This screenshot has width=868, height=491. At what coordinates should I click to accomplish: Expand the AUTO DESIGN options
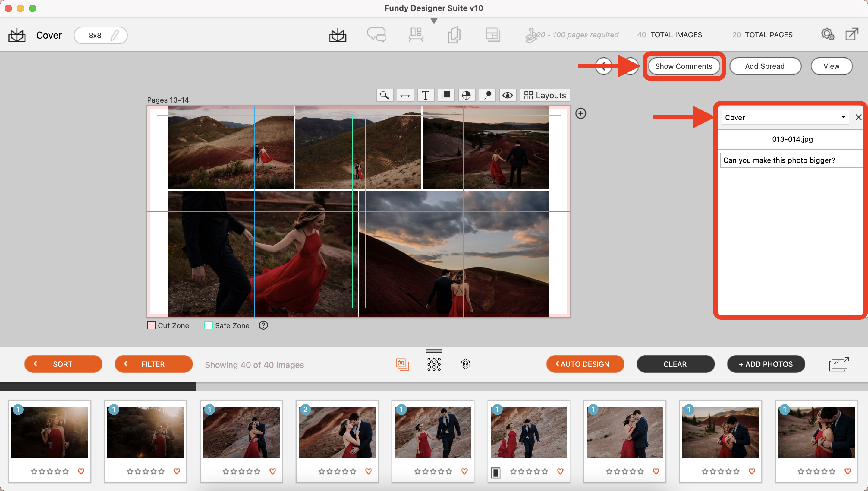click(585, 364)
